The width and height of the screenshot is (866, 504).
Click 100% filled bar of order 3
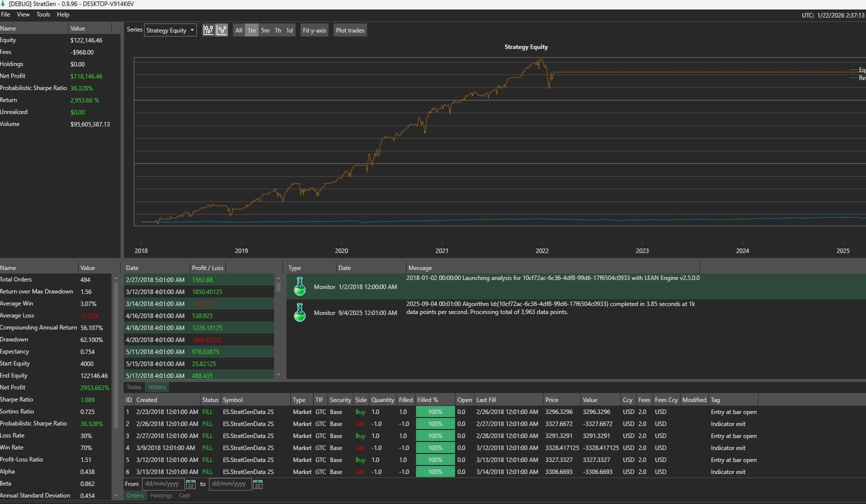tap(435, 436)
